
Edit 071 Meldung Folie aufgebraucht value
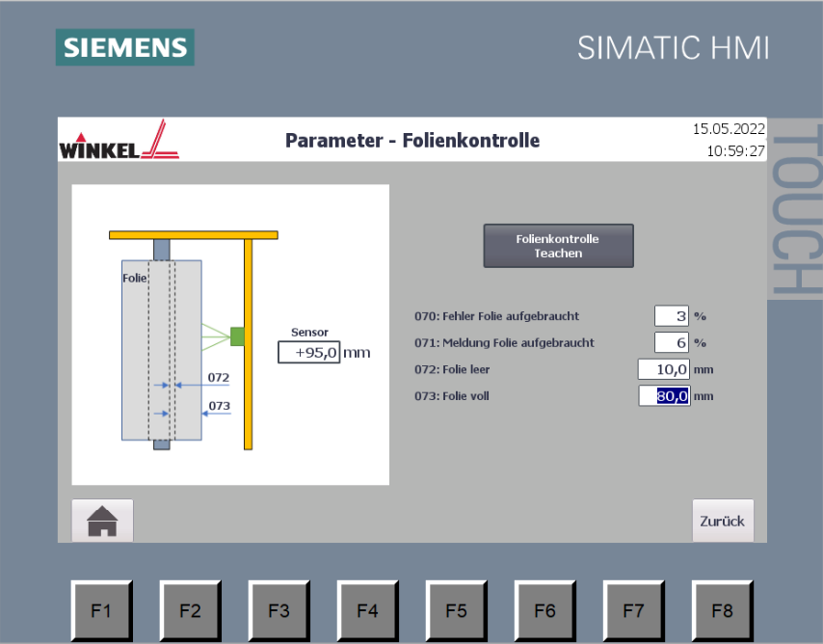click(x=672, y=342)
